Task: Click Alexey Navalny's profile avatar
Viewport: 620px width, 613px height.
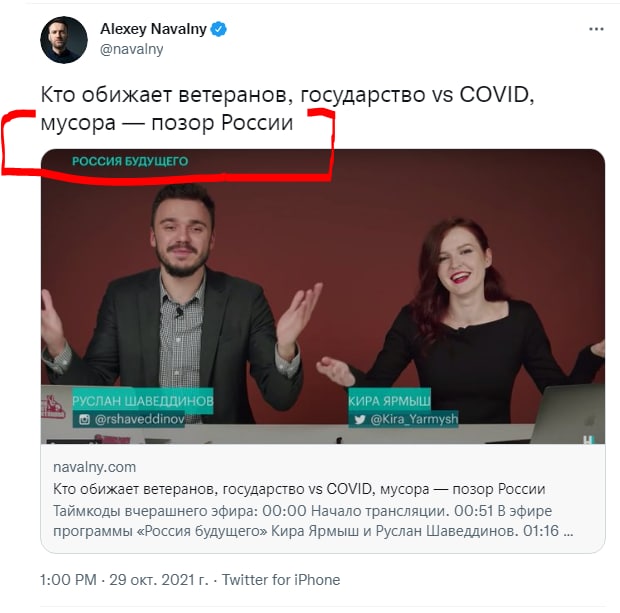Action: tap(64, 40)
